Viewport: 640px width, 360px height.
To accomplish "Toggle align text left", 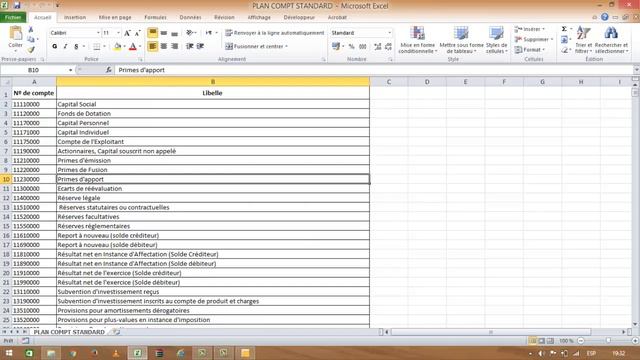I will coord(153,46).
